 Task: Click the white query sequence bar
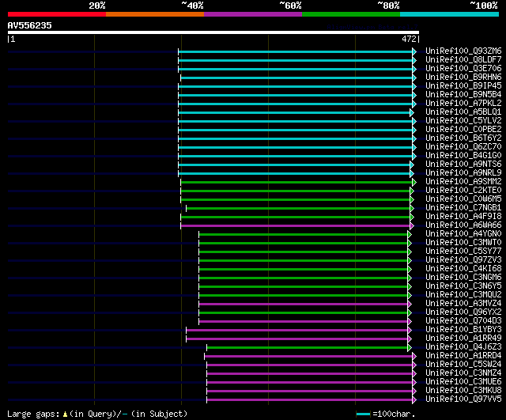click(213, 32)
